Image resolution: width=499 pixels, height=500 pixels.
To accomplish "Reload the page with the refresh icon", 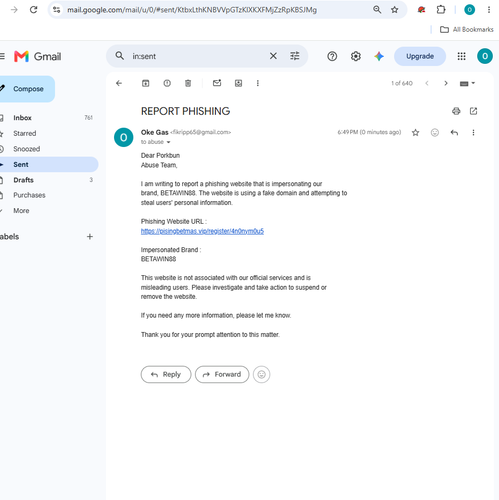I will [x=34, y=10].
